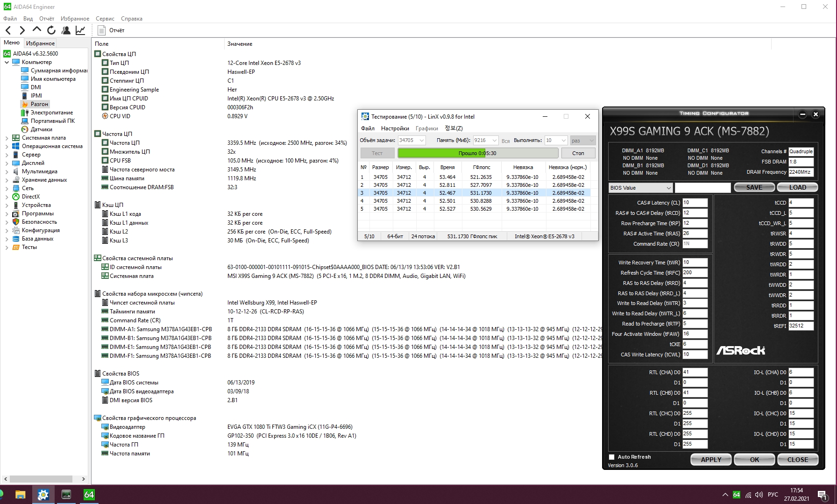Collapse the Компьютер tree node

pos(7,62)
